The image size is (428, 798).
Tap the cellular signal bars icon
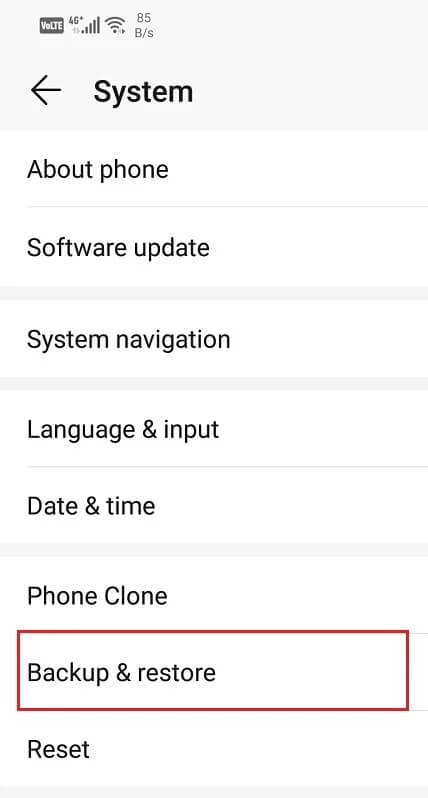coord(92,25)
